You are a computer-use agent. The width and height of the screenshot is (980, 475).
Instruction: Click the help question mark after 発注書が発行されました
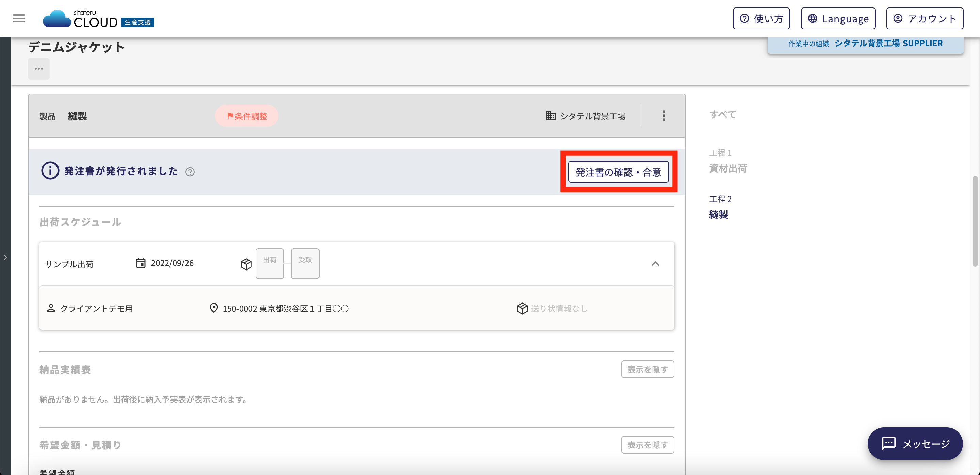pos(190,172)
